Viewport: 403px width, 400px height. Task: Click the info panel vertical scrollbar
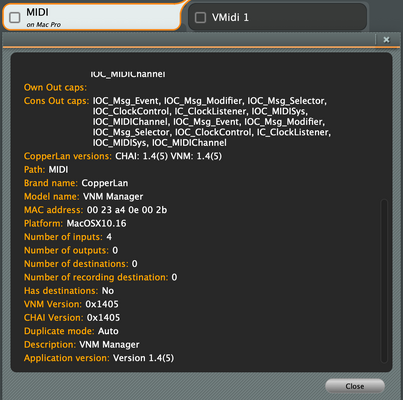point(384,281)
